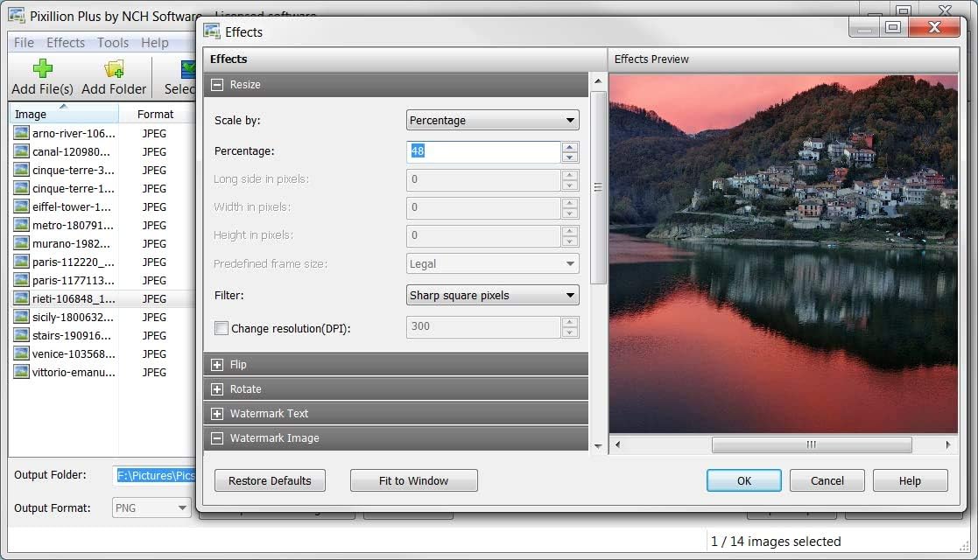Click the Restore Defaults button
The image size is (978, 560).
[x=270, y=480]
